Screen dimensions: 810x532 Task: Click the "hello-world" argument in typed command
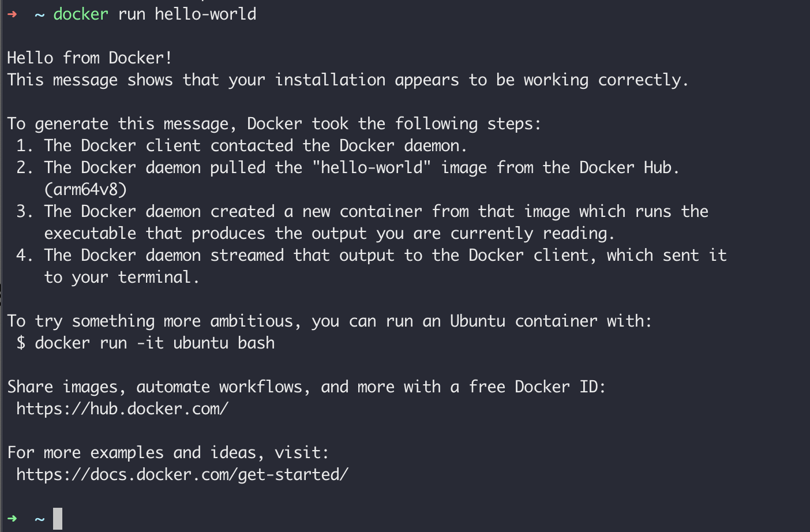coord(205,14)
